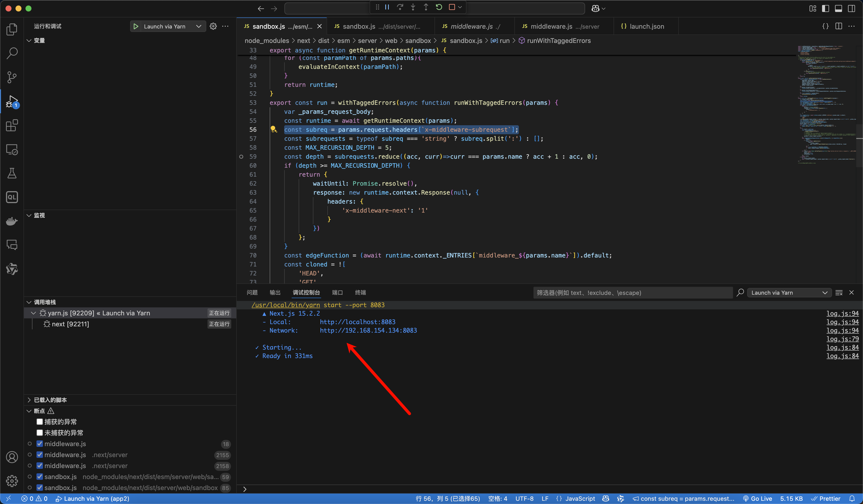The height and width of the screenshot is (504, 863).
Task: Close the bottom panel
Action: click(x=852, y=293)
